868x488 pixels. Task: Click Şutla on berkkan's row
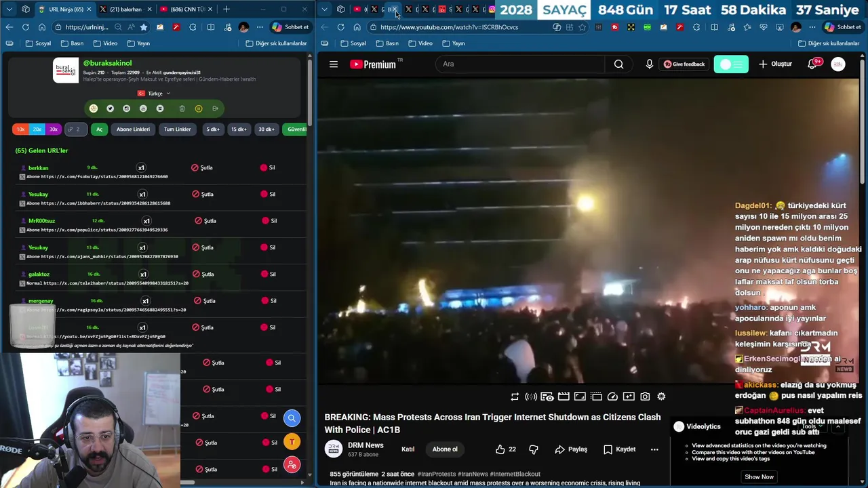click(202, 167)
